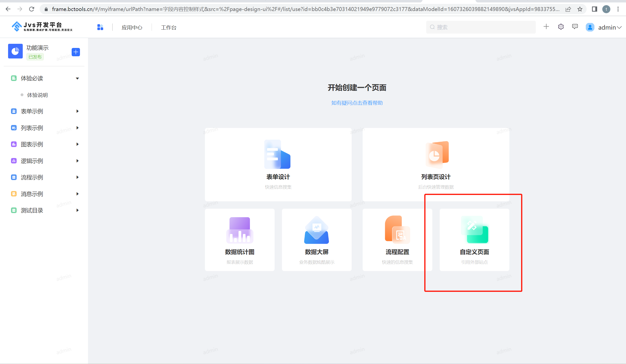Viewport: 626px width, 364px height.
Task: Collapse the 体验必读 sidebar group
Action: [77, 79]
